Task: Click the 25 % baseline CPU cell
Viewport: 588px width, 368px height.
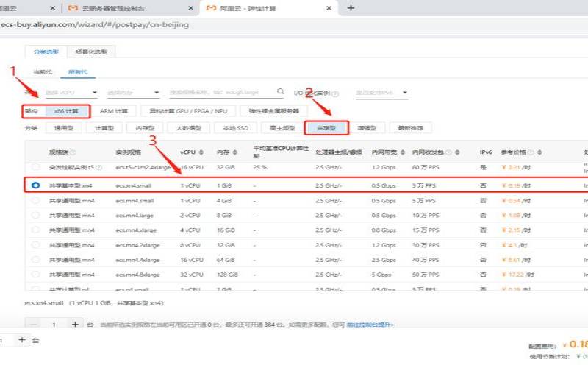Action: click(260, 167)
